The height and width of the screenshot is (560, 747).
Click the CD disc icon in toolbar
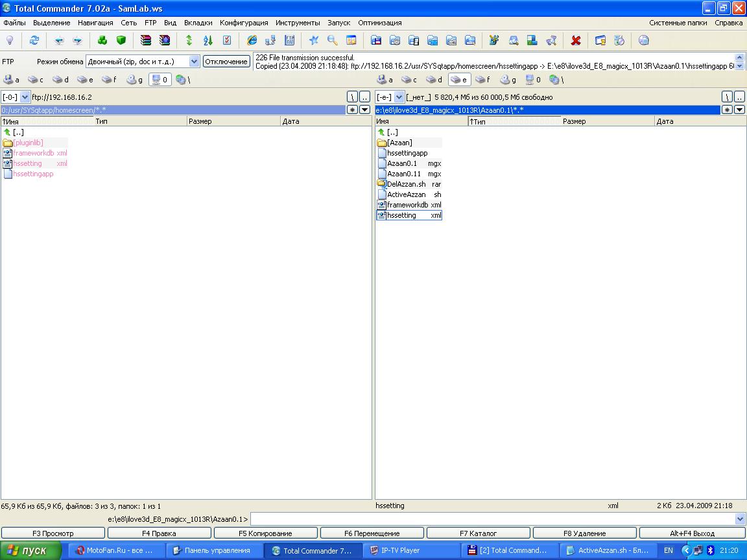coord(619,40)
